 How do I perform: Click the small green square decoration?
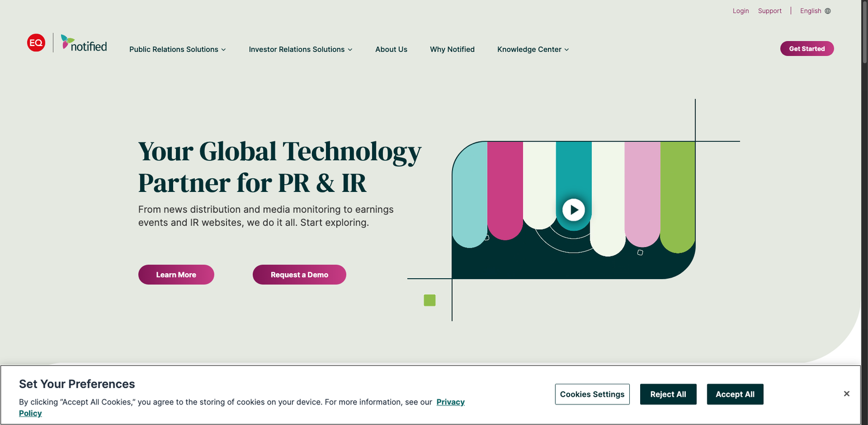[x=430, y=300]
